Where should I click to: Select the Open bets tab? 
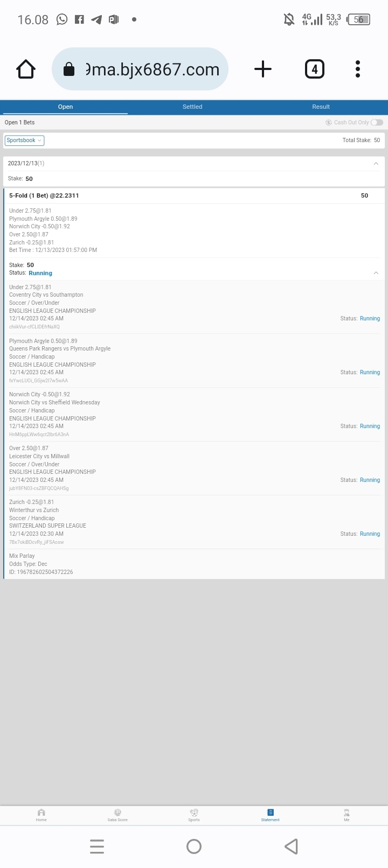click(x=65, y=107)
